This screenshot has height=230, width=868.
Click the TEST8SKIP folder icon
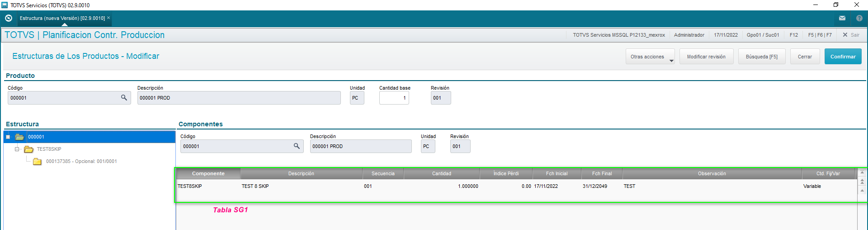click(x=28, y=149)
